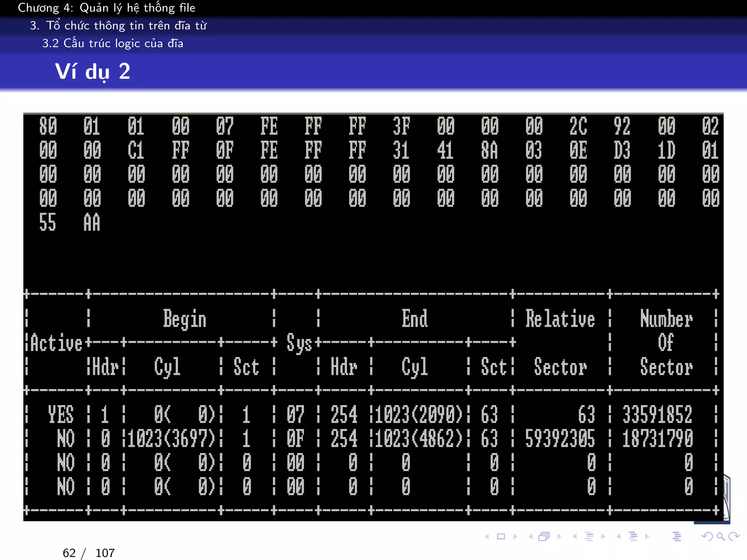Open subsection link '3.2 Cấu trúc logic của đĩa'
The width and height of the screenshot is (747, 560).
coord(112,43)
